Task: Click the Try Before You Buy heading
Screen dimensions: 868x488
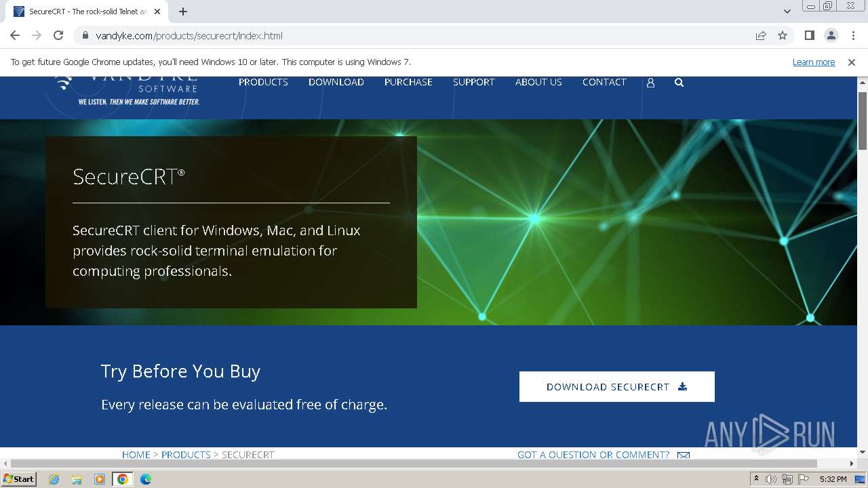Action: [180, 371]
